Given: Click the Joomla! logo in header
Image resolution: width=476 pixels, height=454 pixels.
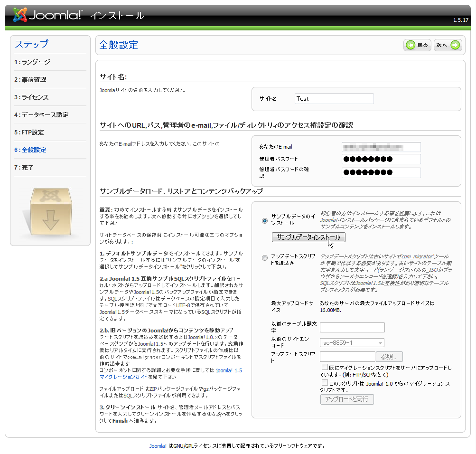Looking at the screenshot, I should (x=47, y=15).
